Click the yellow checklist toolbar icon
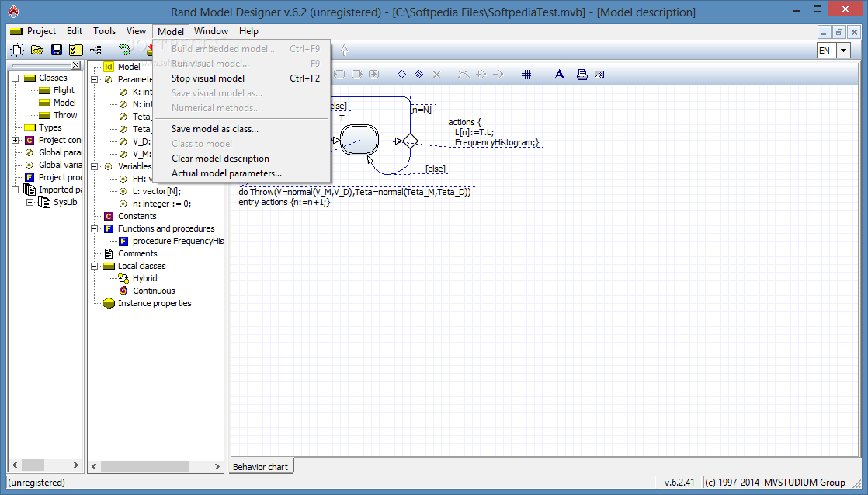868x495 pixels. tap(76, 50)
